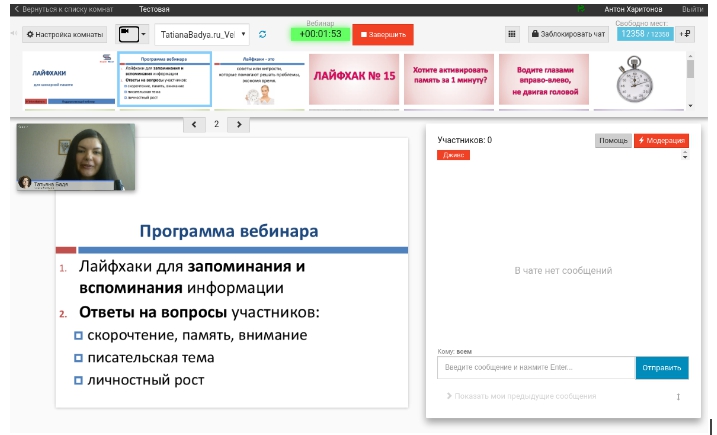Go to next slide arrow
This screenshot has width=717, height=435.
tap(238, 124)
